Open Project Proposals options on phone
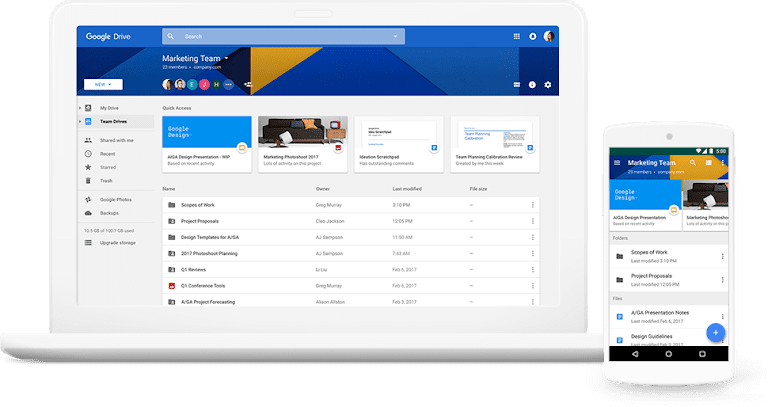The width and height of the screenshot is (768, 407). pos(722,280)
